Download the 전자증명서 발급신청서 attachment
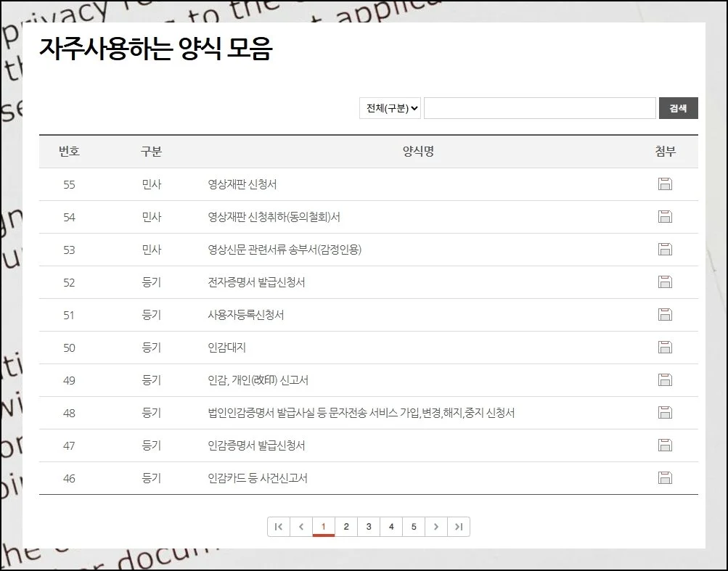Screen dimensions: 728x571 point(665,282)
